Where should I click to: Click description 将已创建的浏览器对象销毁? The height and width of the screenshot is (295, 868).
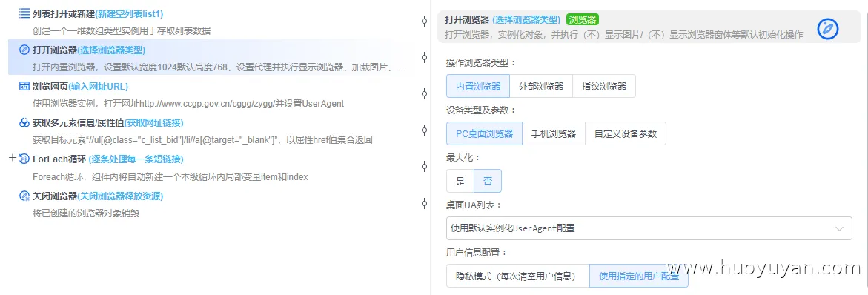[x=86, y=213]
